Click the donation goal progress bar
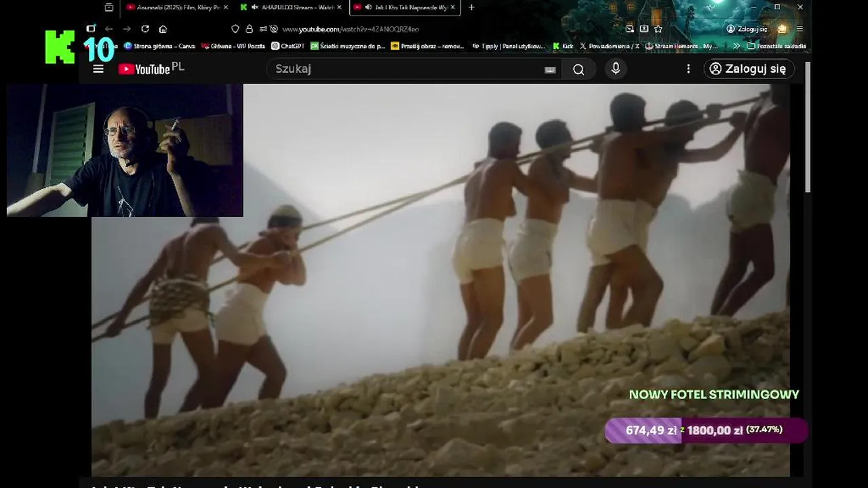 click(x=707, y=430)
